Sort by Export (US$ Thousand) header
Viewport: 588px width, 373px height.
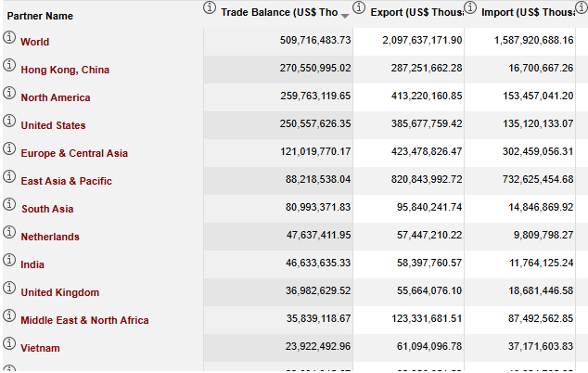point(416,12)
